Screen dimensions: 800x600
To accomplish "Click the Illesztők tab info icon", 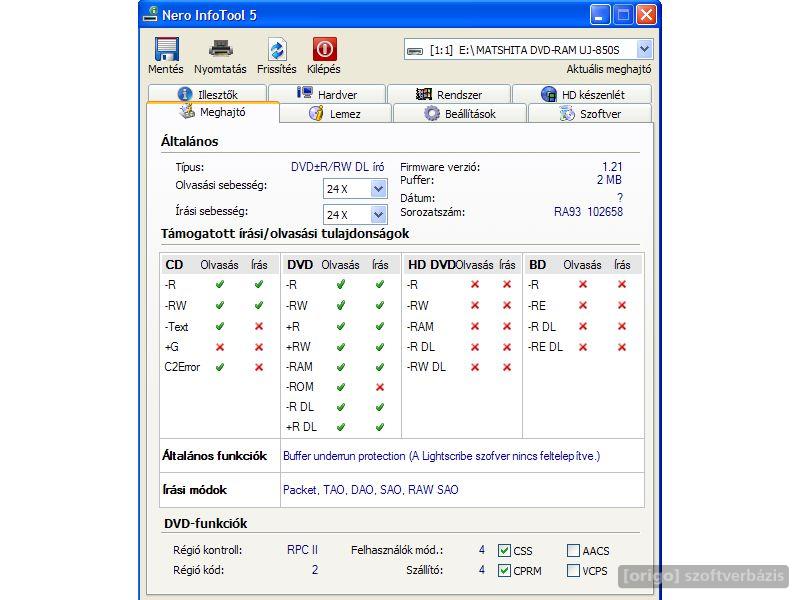I will click(185, 94).
